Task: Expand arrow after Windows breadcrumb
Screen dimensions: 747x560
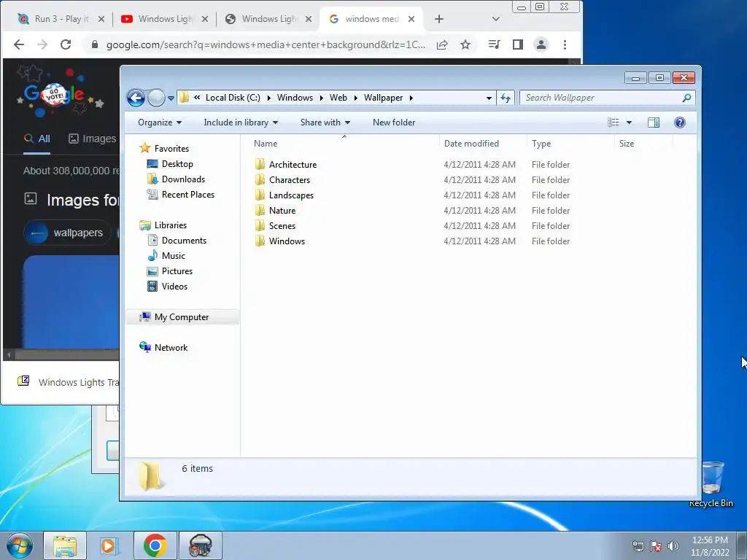Action: [x=321, y=98]
